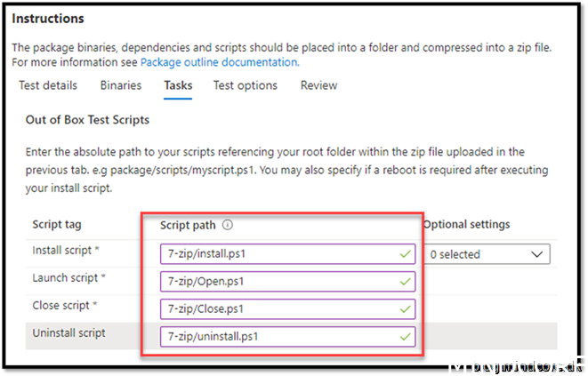Image resolution: width=588 pixels, height=376 pixels.
Task: Open the Binaries tab
Action: coord(120,85)
